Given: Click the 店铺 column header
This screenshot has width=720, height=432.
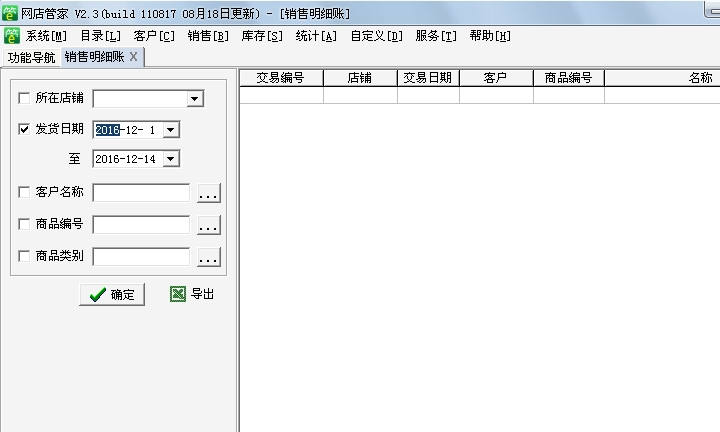Looking at the screenshot, I should [360, 78].
